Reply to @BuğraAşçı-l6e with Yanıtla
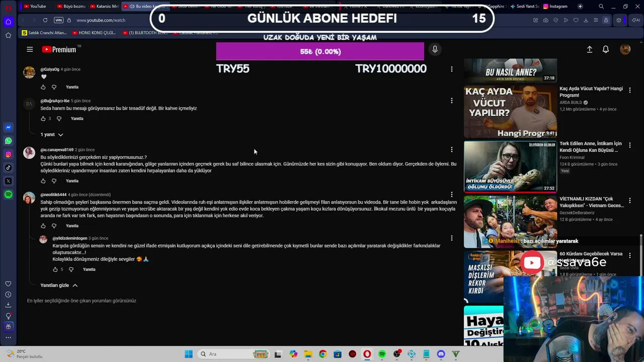Viewport: 644px width, 362px height. click(77, 119)
